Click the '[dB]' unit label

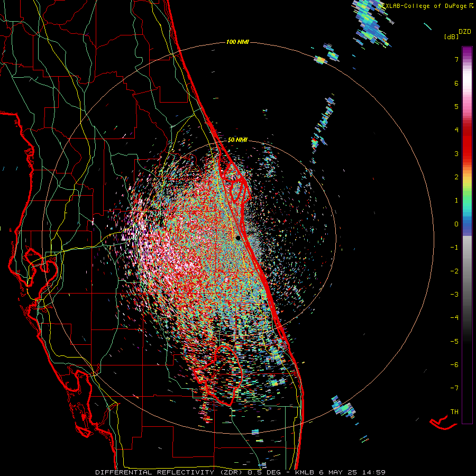[452, 36]
